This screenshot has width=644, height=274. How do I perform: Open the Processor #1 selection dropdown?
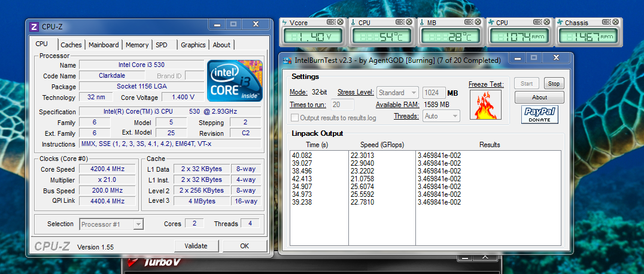(111, 224)
